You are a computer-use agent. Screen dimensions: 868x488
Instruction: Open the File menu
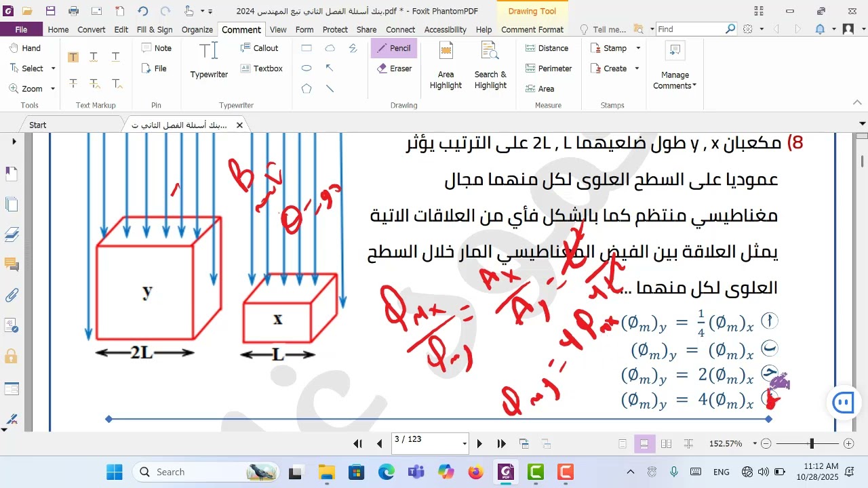click(21, 29)
